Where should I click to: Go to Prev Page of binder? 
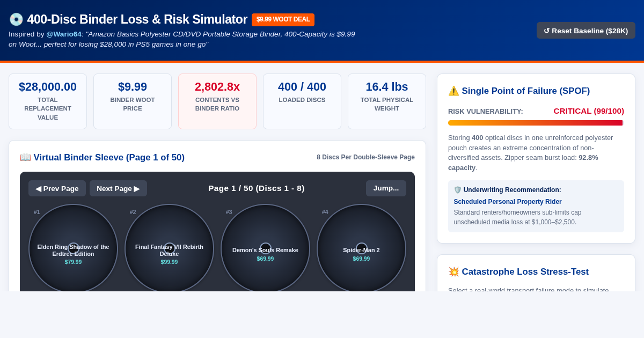coord(57,188)
